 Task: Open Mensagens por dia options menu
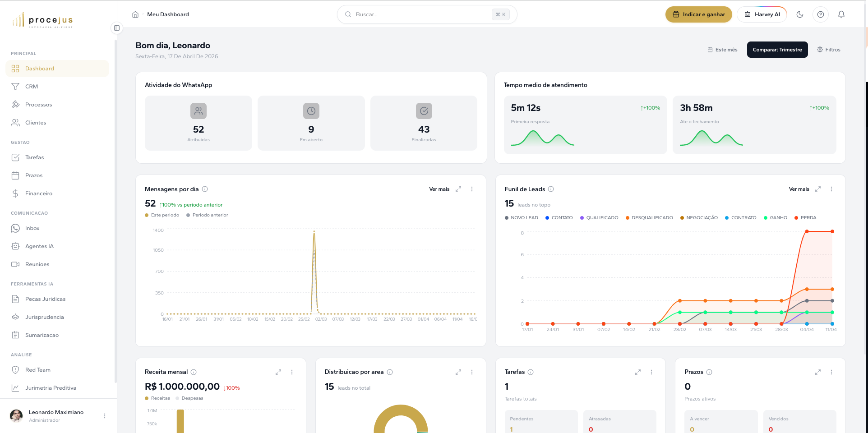[x=472, y=189]
